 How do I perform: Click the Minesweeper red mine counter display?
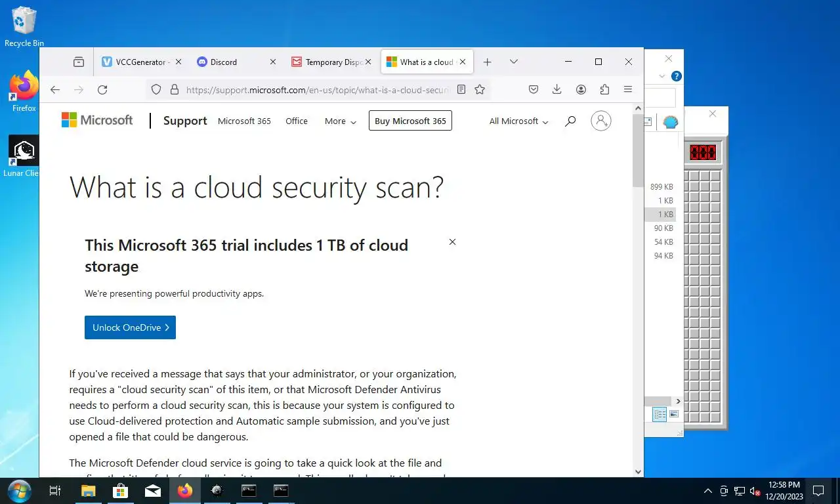coord(702,152)
